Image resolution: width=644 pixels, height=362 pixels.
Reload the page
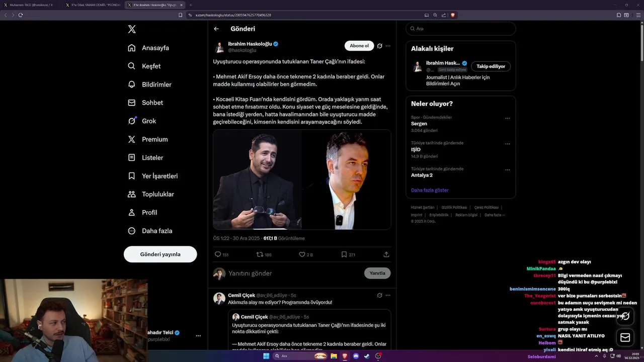(21, 15)
